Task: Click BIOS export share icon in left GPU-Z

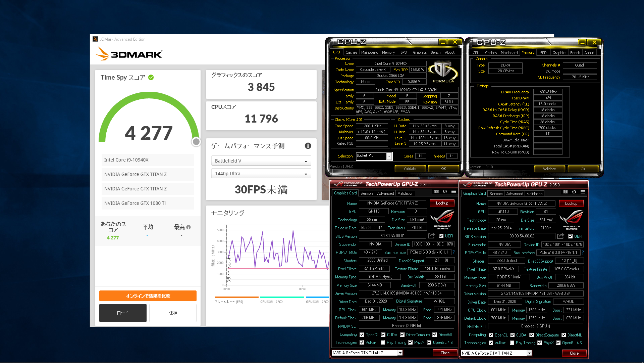Action: [x=431, y=236]
